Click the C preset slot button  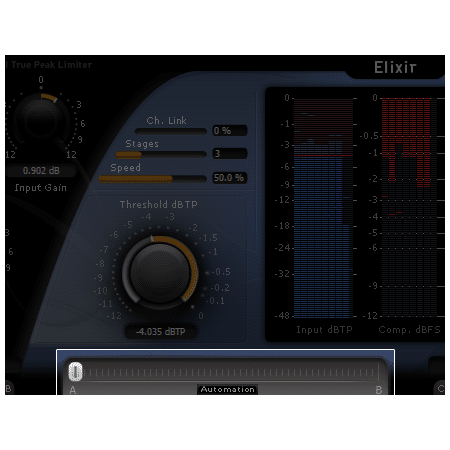[x=440, y=388]
